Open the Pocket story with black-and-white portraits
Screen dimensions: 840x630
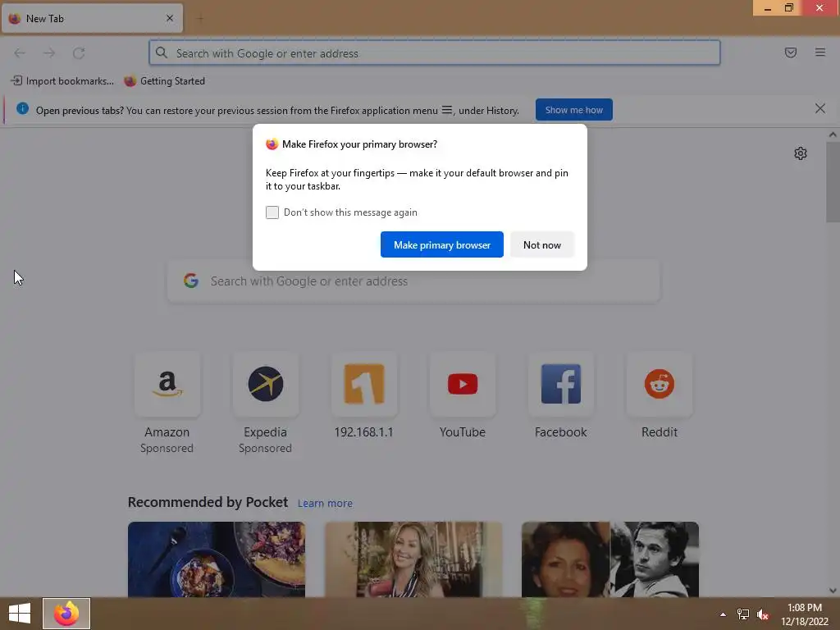610,559
